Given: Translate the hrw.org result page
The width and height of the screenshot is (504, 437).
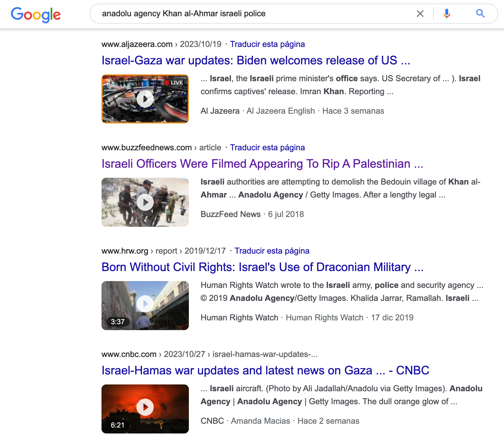Looking at the screenshot, I should click(271, 251).
